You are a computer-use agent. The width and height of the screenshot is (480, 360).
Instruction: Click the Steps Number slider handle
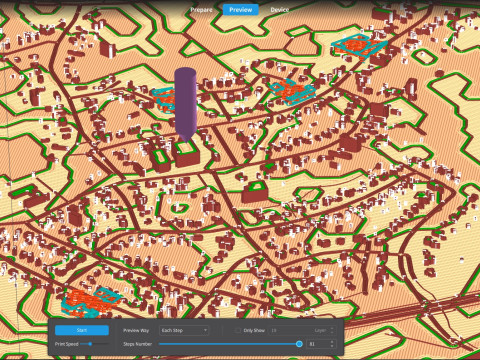299,344
